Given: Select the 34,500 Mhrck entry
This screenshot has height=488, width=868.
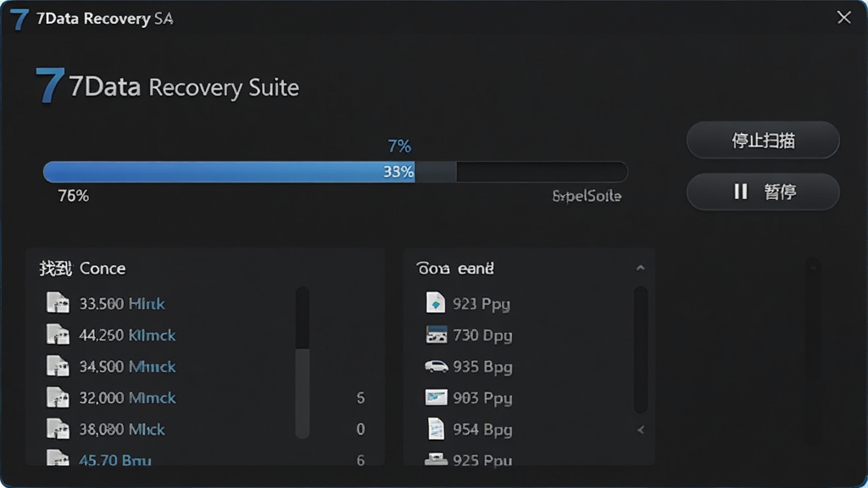Looking at the screenshot, I should (127, 367).
